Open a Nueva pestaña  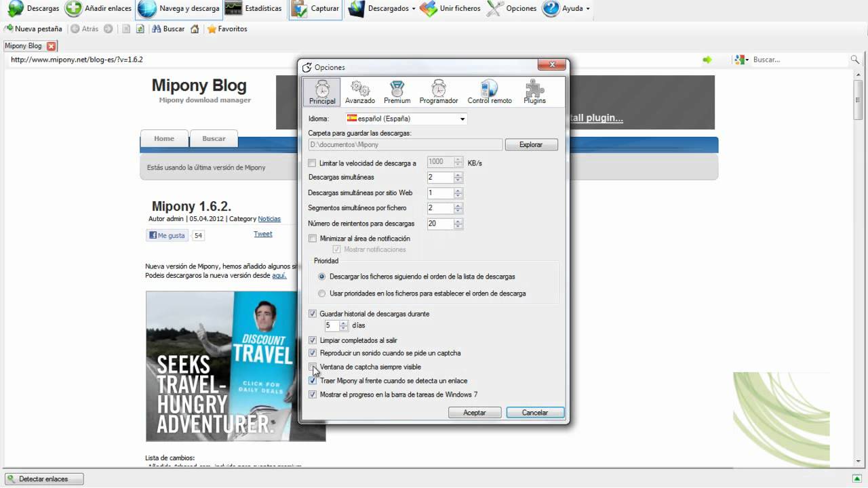[33, 29]
